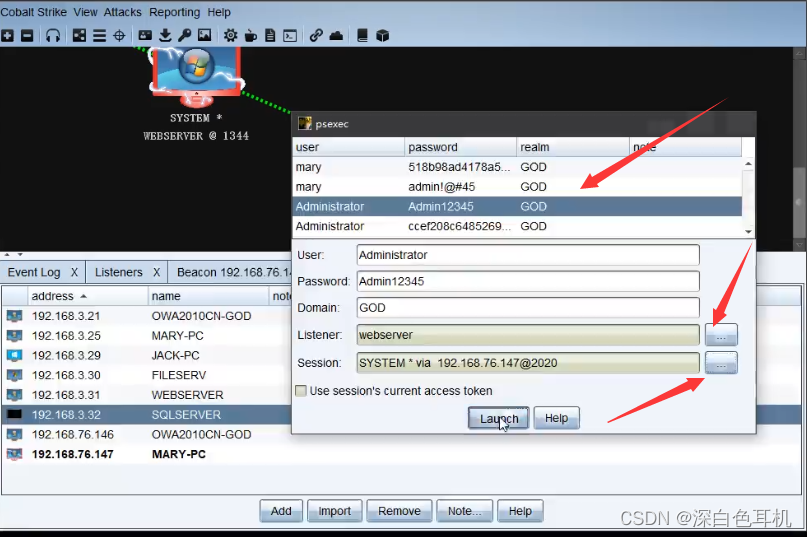The image size is (807, 537).
Task: Click the host icon for 192.168.76.147 MARY-PC
Action: 14,454
